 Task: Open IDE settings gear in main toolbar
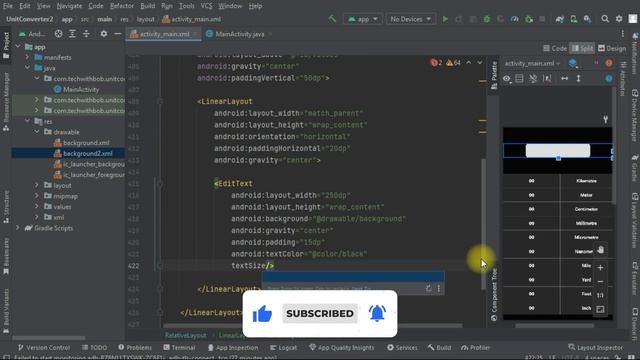(x=619, y=19)
